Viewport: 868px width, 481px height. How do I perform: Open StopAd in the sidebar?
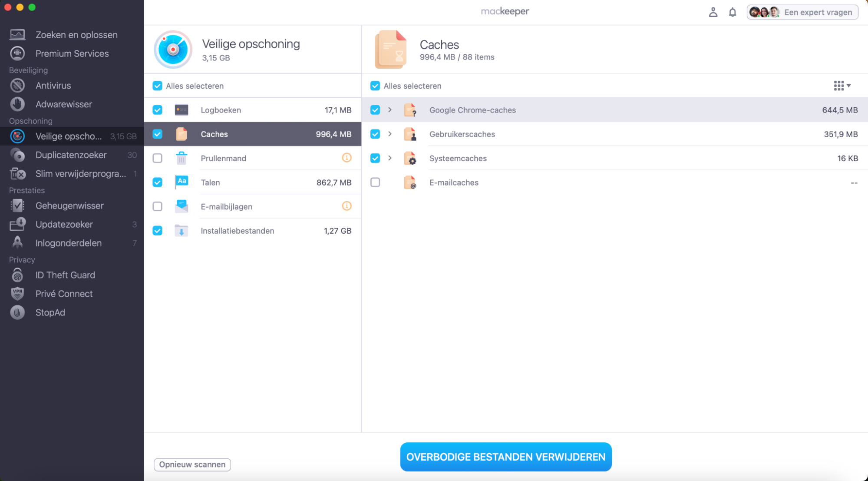coord(50,312)
